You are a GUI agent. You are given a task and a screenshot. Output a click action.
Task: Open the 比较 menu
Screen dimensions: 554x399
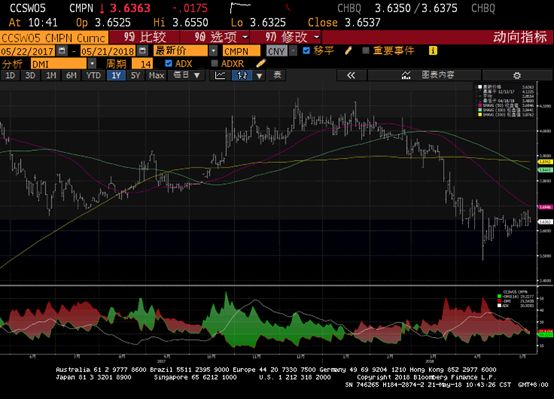[145, 37]
